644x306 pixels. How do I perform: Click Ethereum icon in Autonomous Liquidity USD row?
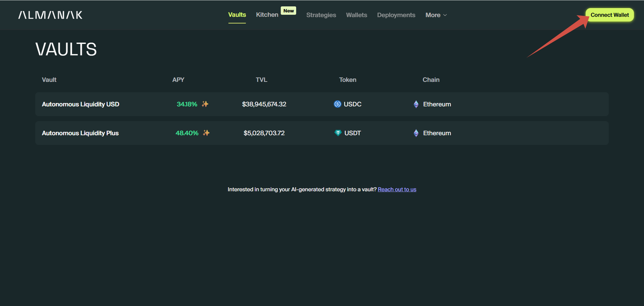click(x=416, y=104)
